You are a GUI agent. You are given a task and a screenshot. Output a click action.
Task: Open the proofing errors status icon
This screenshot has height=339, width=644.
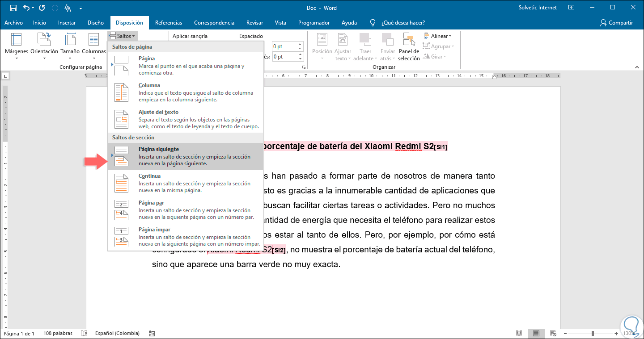84,333
